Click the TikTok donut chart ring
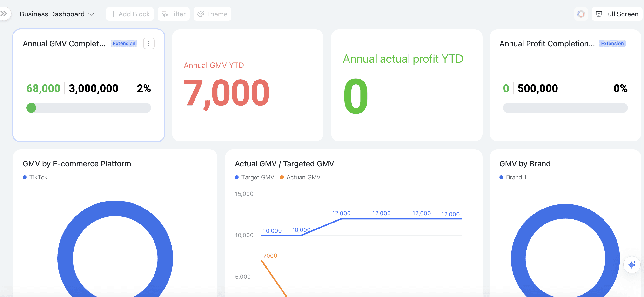 point(66,257)
